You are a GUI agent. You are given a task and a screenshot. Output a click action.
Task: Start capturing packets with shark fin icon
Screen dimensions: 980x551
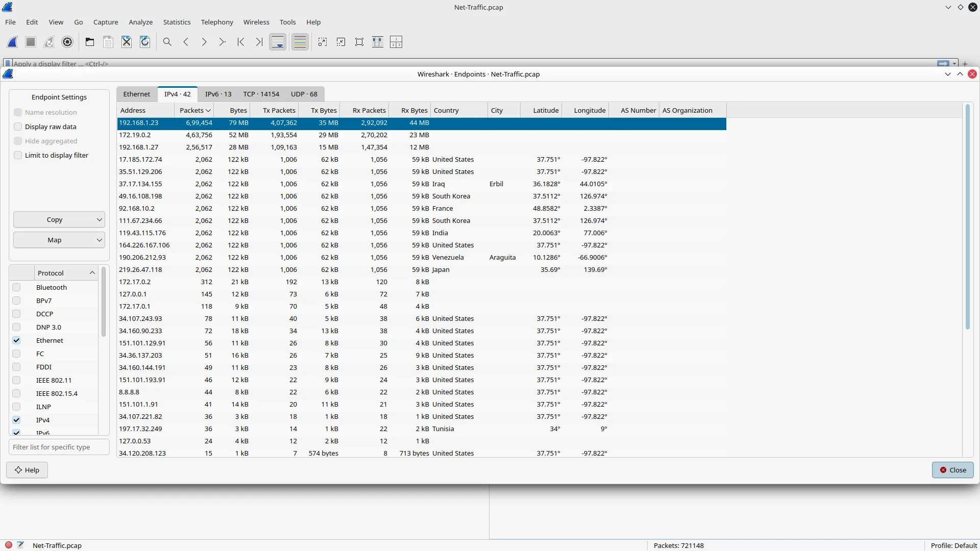tap(13, 42)
